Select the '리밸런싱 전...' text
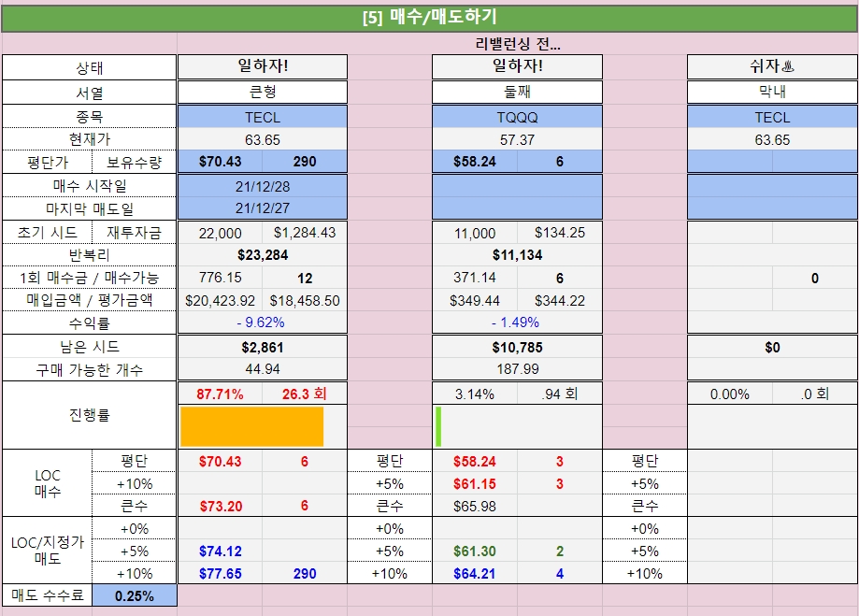The width and height of the screenshot is (859, 616). tap(518, 44)
